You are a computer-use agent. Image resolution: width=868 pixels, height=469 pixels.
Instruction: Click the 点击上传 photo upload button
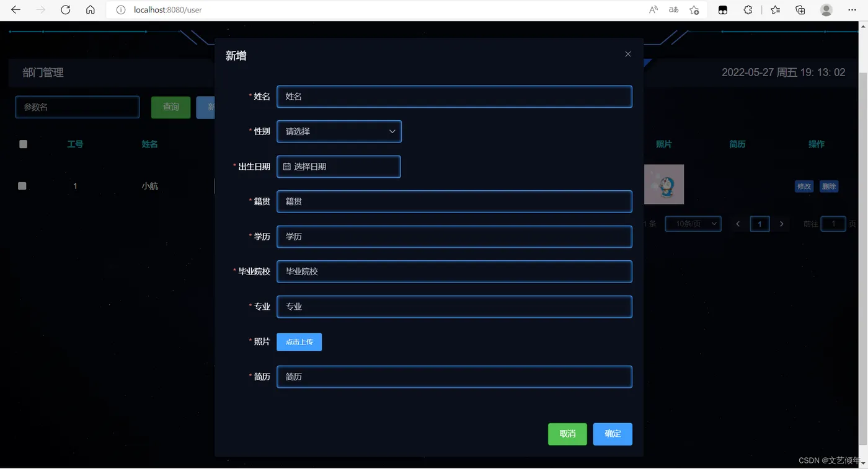click(299, 342)
